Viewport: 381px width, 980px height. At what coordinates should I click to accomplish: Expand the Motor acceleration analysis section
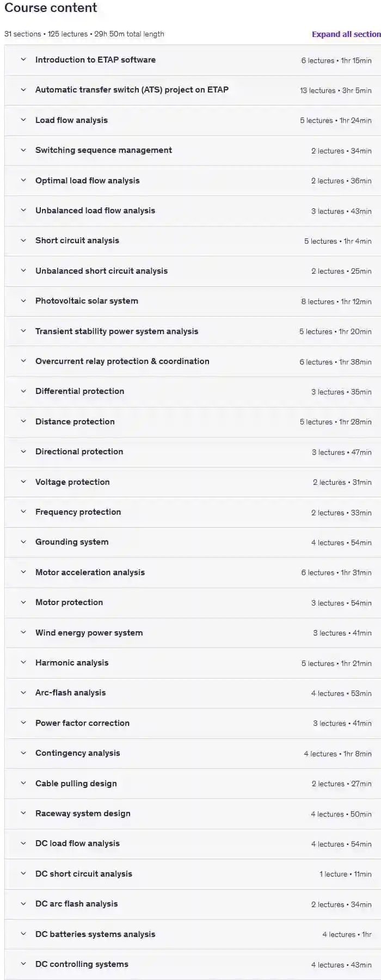(x=90, y=572)
